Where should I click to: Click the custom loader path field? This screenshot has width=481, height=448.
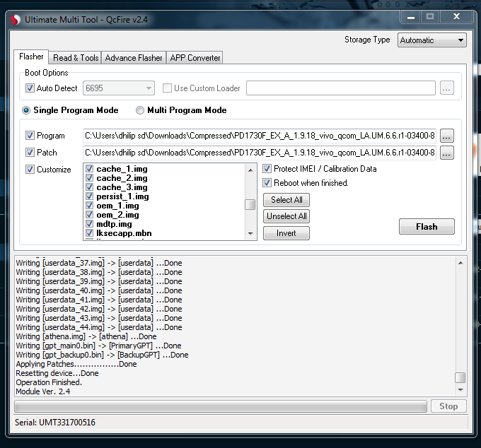coord(341,88)
